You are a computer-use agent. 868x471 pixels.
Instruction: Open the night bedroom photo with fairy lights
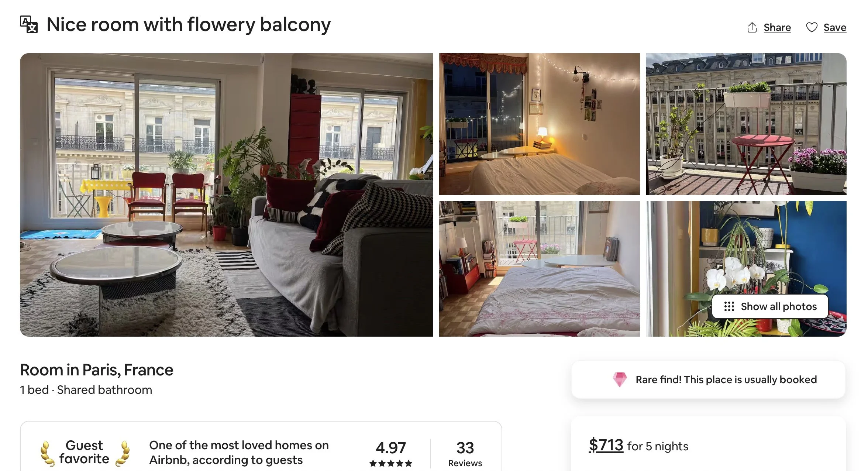point(539,124)
